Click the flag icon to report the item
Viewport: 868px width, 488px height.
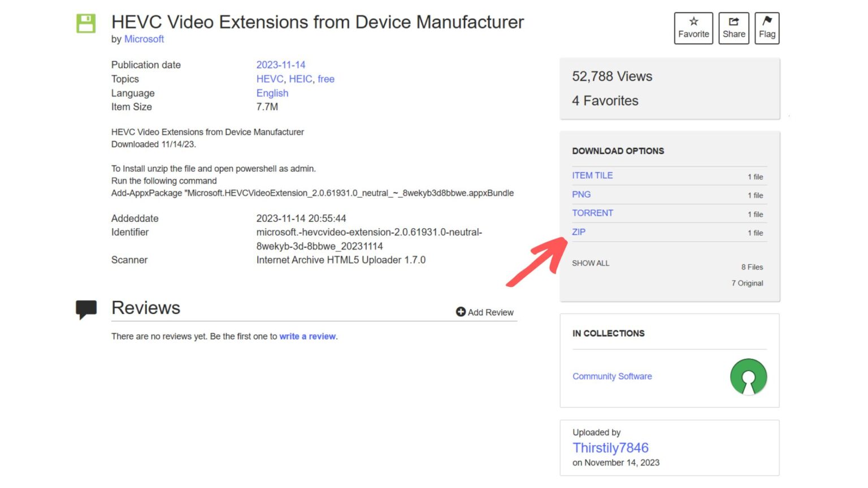pos(767,20)
